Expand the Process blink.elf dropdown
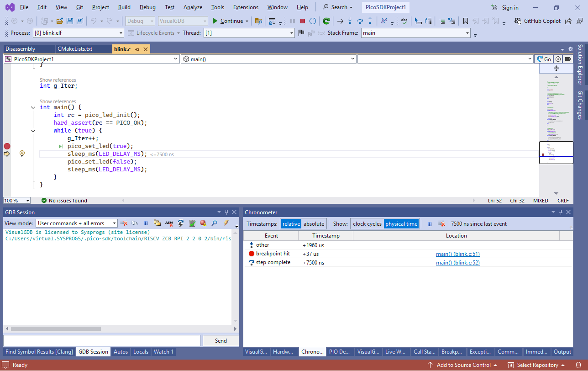The width and height of the screenshot is (588, 371). point(121,33)
